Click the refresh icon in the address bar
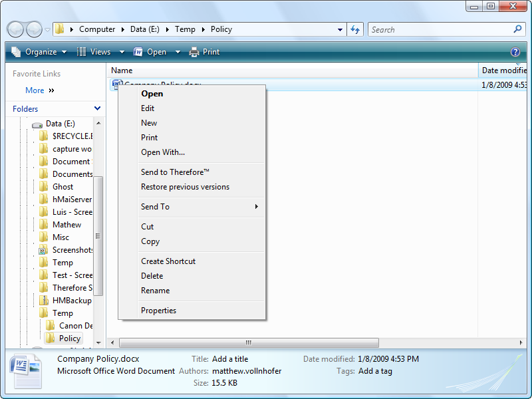This screenshot has width=532, height=399. tap(355, 29)
